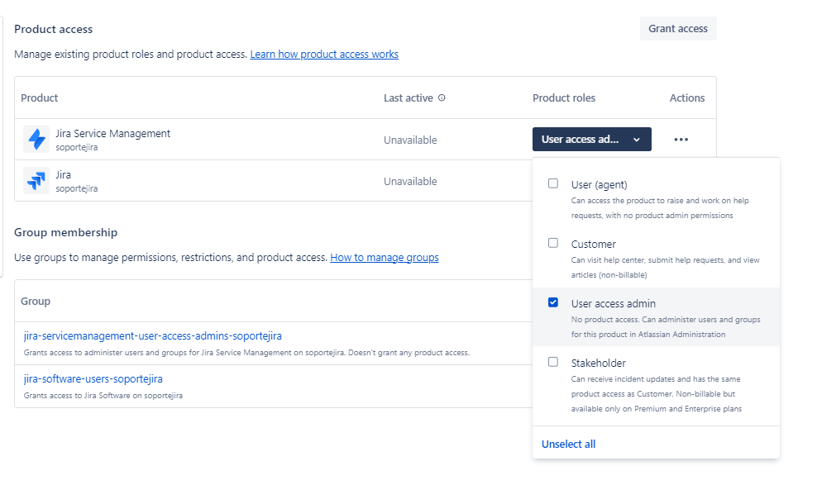The height and width of the screenshot is (504, 817).
Task: Check the User (agent) role checkbox
Action: (553, 183)
